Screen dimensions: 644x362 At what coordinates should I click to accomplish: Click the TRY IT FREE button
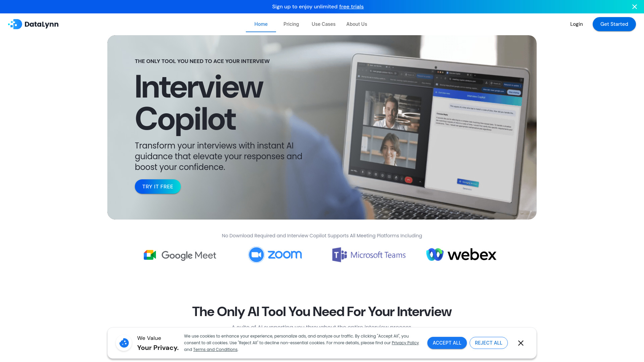[x=157, y=186]
